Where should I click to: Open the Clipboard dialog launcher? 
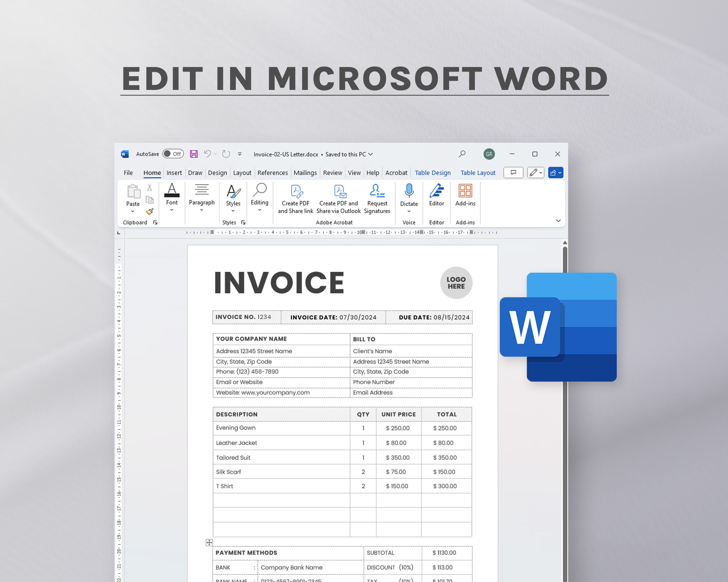(x=155, y=222)
